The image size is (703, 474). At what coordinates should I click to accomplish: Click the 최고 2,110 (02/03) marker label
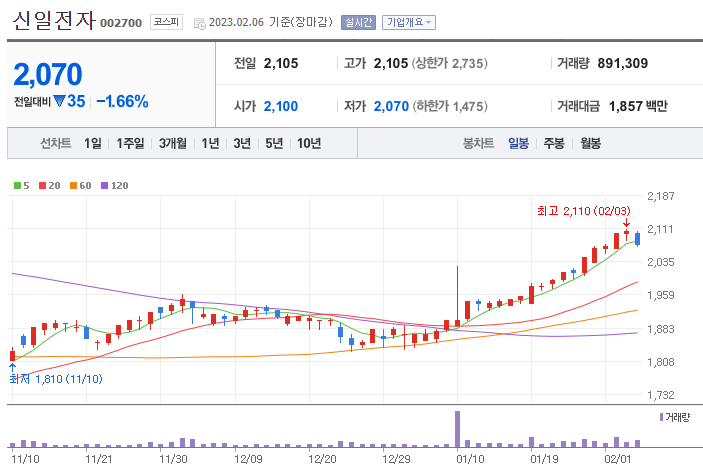pyautogui.click(x=584, y=211)
